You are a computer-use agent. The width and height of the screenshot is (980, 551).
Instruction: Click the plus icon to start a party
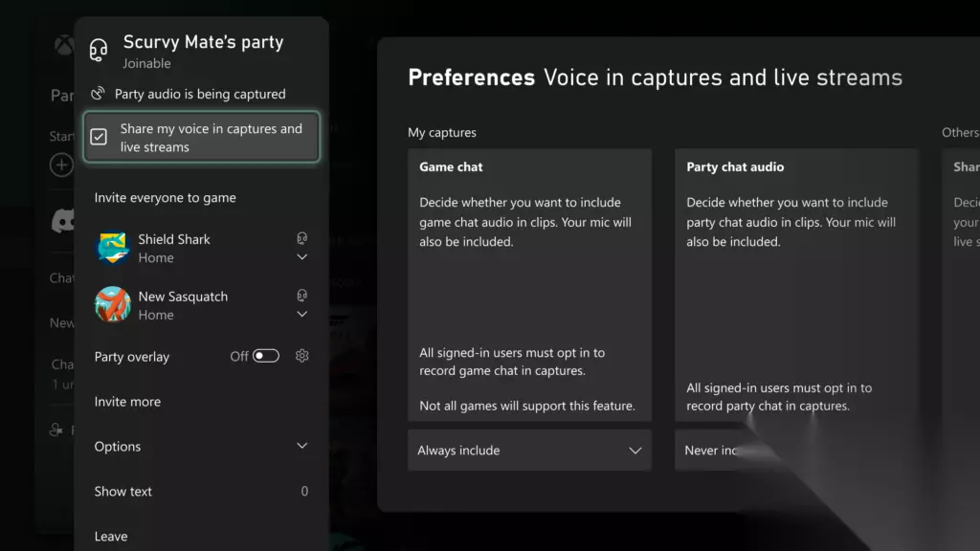pyautogui.click(x=61, y=165)
